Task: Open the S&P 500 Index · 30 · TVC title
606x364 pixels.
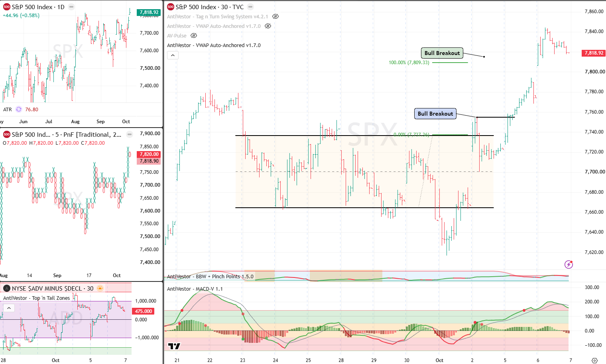Action: tap(210, 7)
